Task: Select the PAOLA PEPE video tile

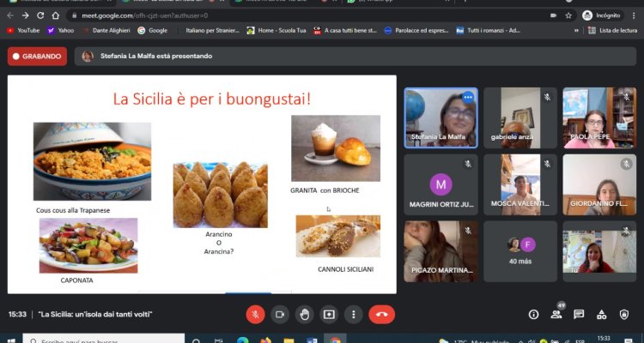Action: (x=599, y=117)
